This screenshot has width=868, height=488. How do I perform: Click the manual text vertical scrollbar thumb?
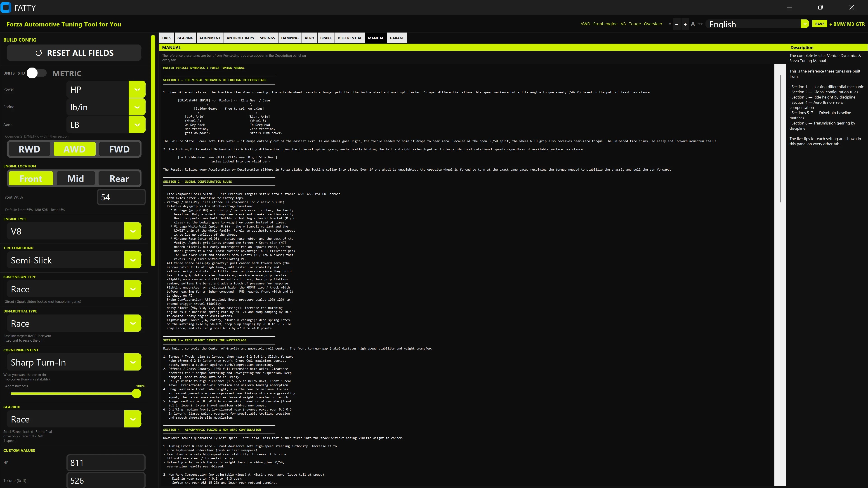point(780,139)
